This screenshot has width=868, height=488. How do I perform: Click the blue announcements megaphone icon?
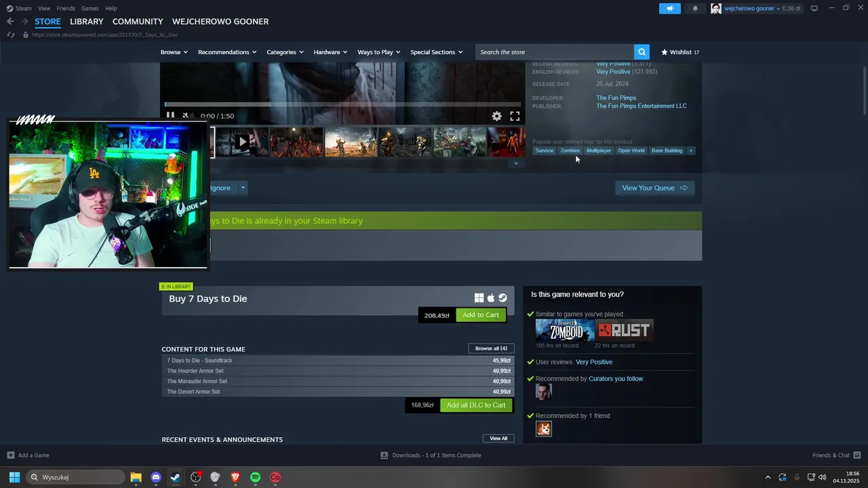(x=669, y=8)
